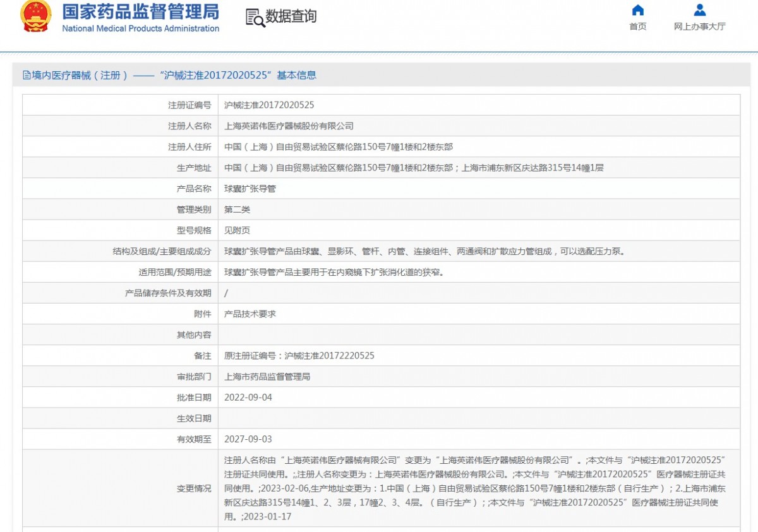Click approval date 2022-09-04
Viewport: 758px width, 532px height.
coord(248,398)
